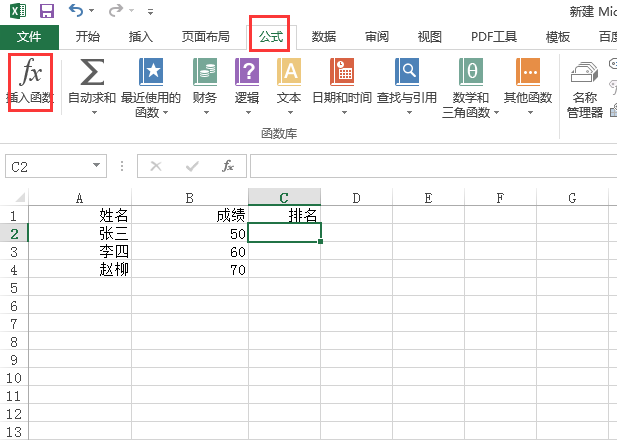Click the Excel application logo icon

[18, 11]
